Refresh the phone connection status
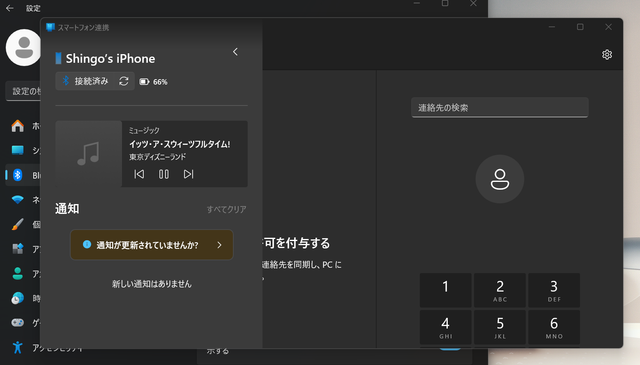 [x=124, y=81]
